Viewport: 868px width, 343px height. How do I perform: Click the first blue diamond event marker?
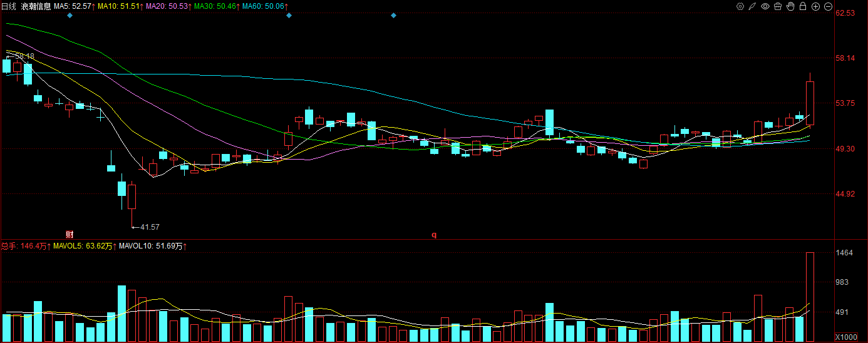click(70, 15)
